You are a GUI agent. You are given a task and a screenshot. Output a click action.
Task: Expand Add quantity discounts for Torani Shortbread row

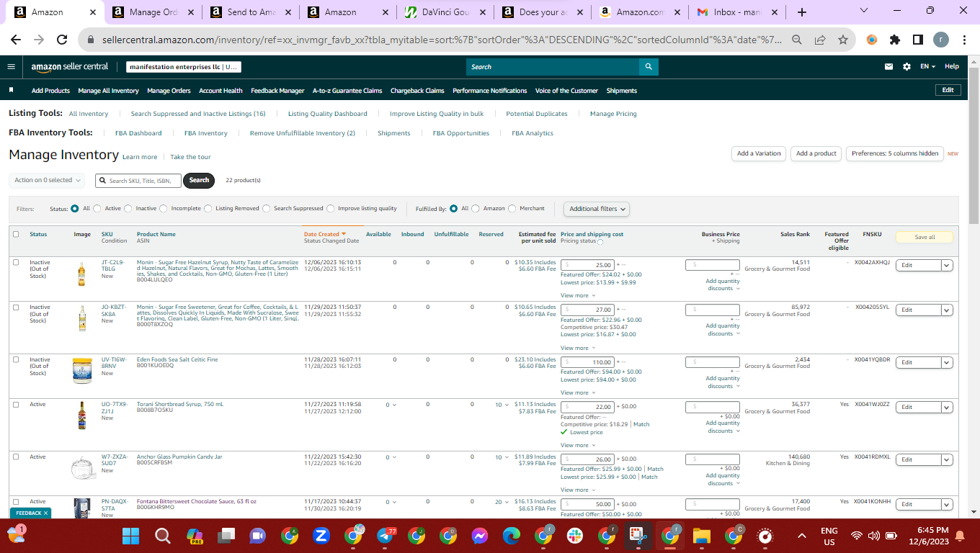click(x=722, y=427)
